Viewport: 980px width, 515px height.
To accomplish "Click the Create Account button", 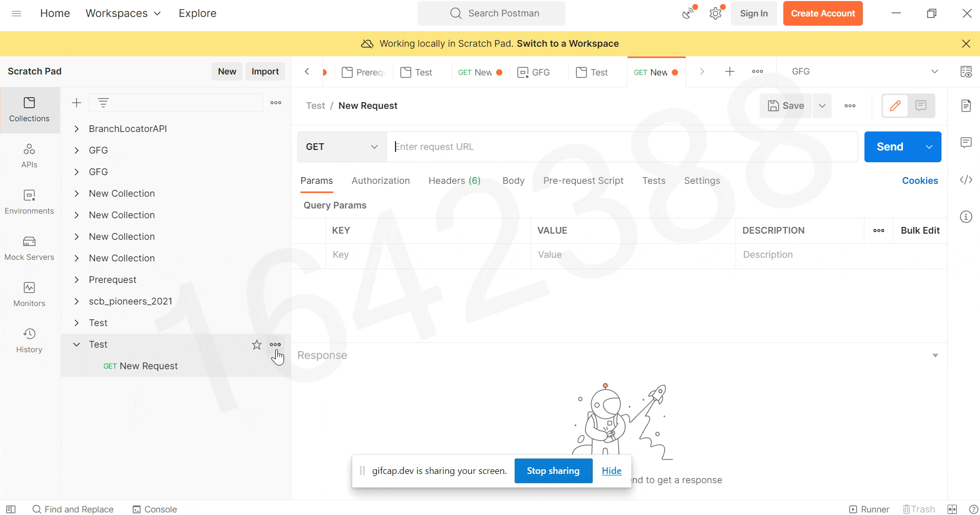I will (x=823, y=13).
